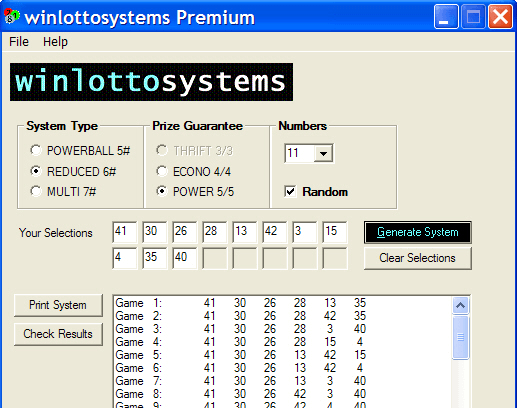517x408 pixels.
Task: Click Check Results button
Action: pos(58,334)
